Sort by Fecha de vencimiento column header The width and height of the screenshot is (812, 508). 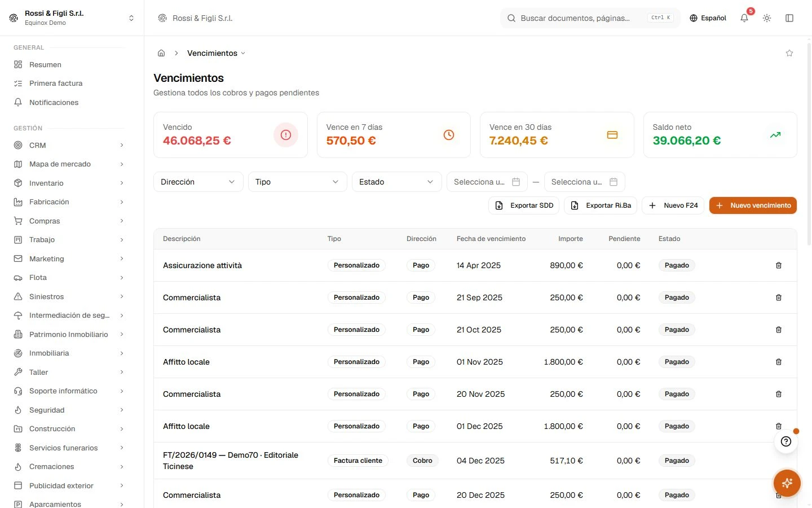[x=491, y=239]
